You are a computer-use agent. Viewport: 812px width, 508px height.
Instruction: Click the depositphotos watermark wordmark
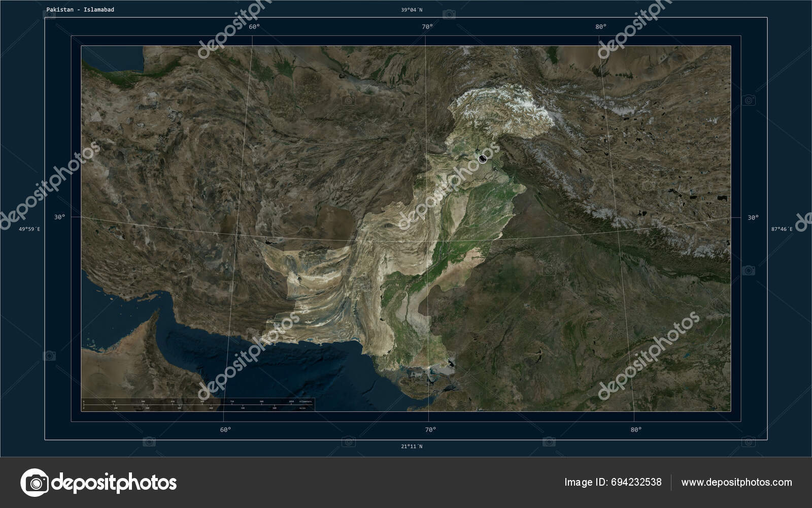point(117,482)
